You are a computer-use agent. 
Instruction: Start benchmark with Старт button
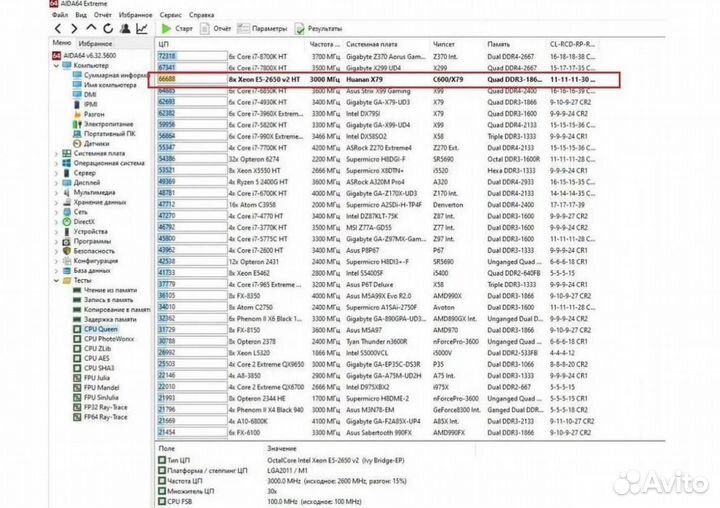(x=177, y=28)
